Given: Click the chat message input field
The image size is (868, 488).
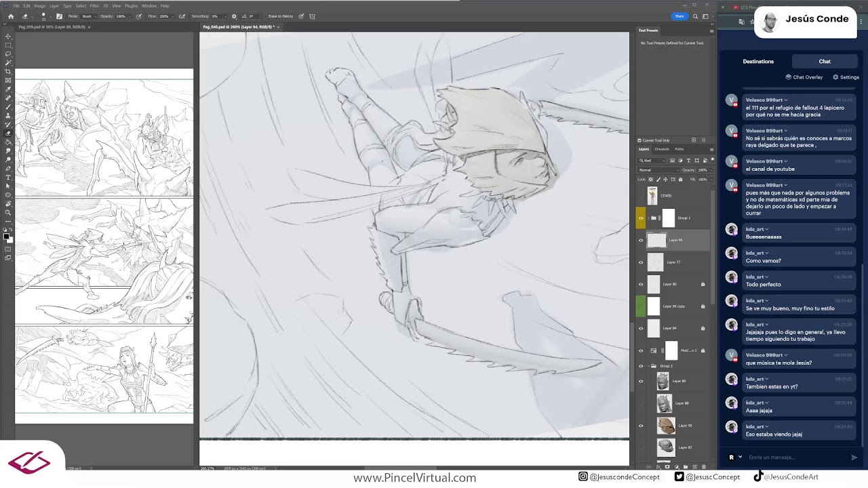Looking at the screenshot, I should coord(795,457).
